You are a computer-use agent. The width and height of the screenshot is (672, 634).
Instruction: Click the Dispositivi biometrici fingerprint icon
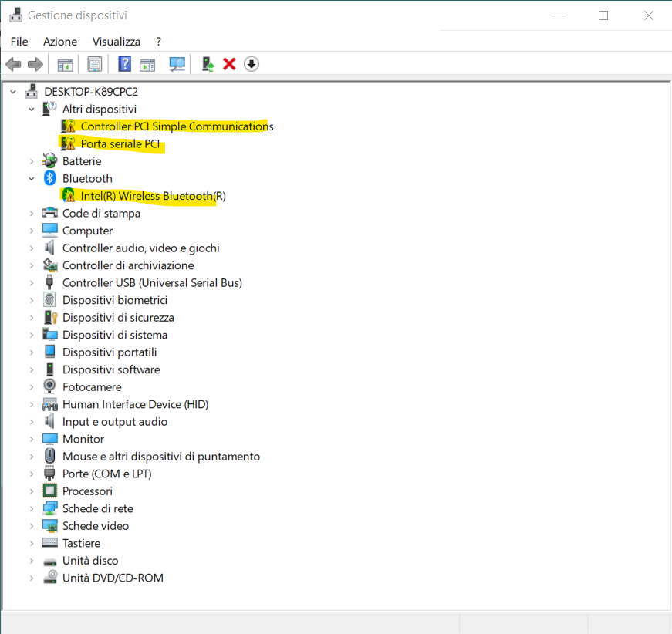coord(49,300)
